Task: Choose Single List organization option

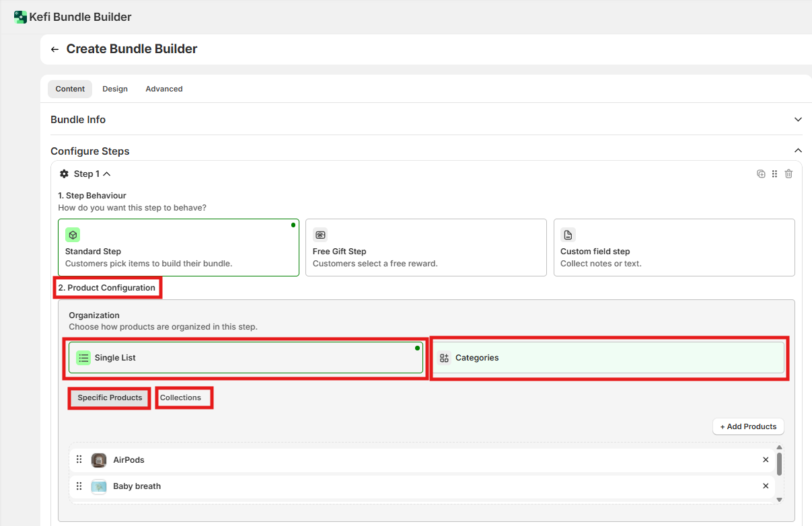Action: point(246,358)
